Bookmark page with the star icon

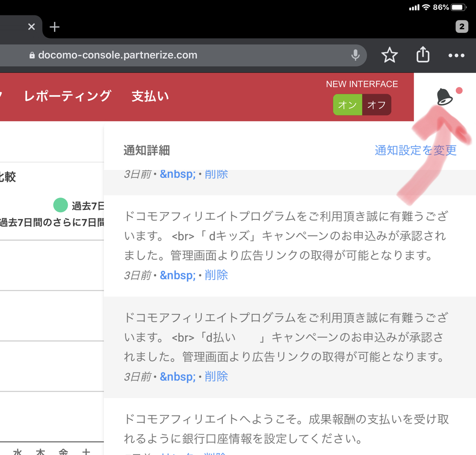[390, 55]
